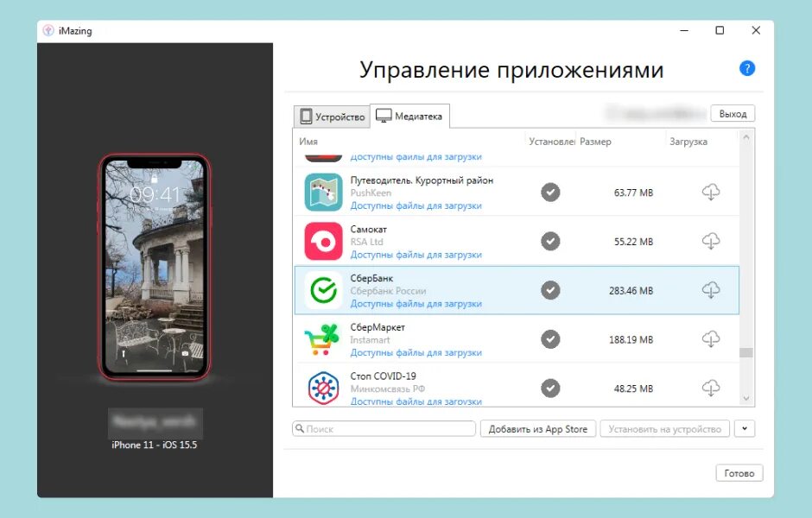The height and width of the screenshot is (518, 812).
Task: Select the Стоп COVID-19 app icon
Action: [x=323, y=388]
